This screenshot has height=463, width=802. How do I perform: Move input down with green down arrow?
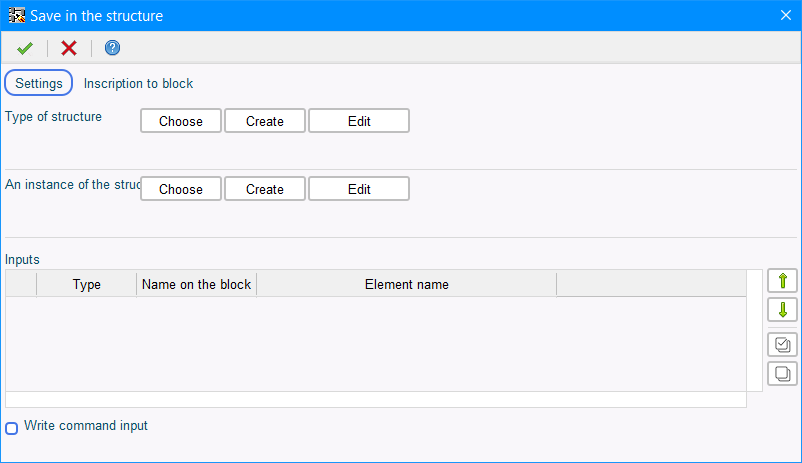click(x=782, y=310)
